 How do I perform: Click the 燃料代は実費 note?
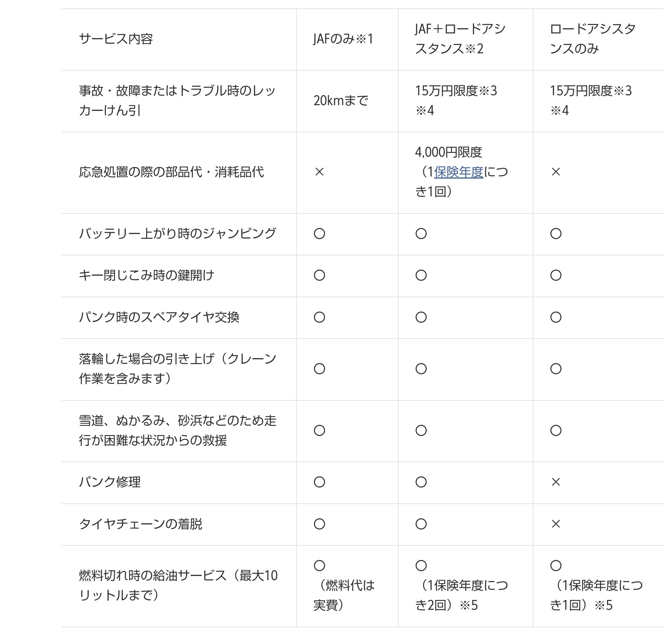coord(344,595)
